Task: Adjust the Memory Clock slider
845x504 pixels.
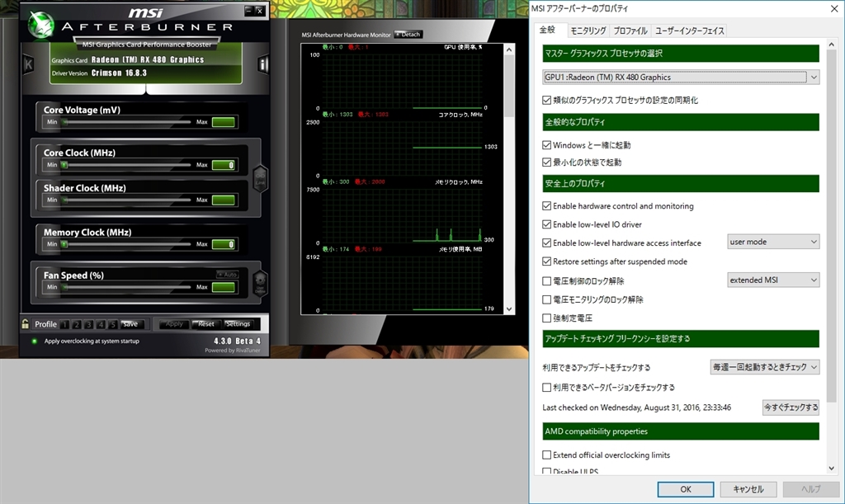Action: coord(126,244)
